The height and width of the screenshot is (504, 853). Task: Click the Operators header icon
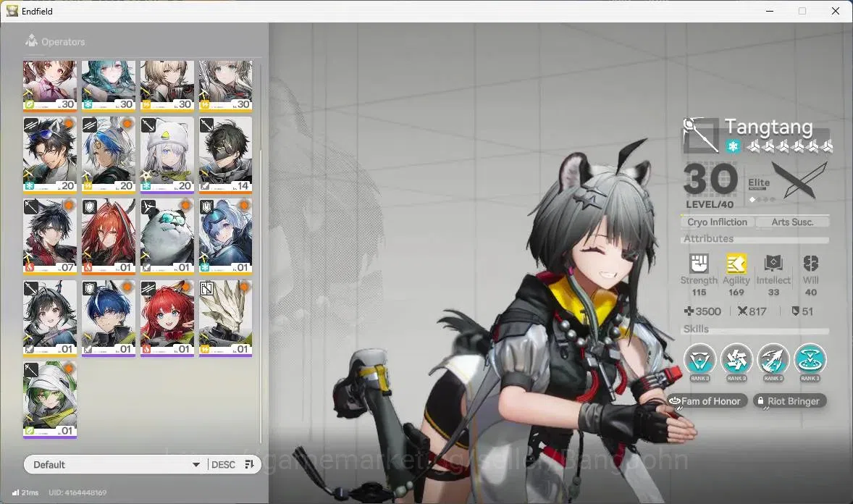click(x=32, y=41)
